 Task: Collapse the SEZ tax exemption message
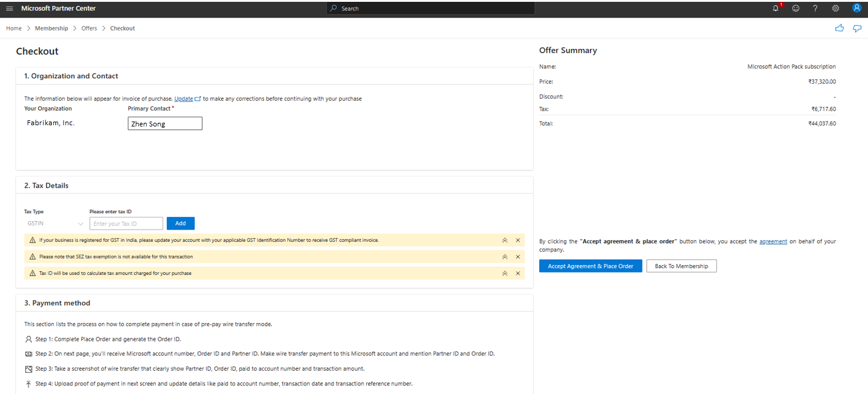504,257
